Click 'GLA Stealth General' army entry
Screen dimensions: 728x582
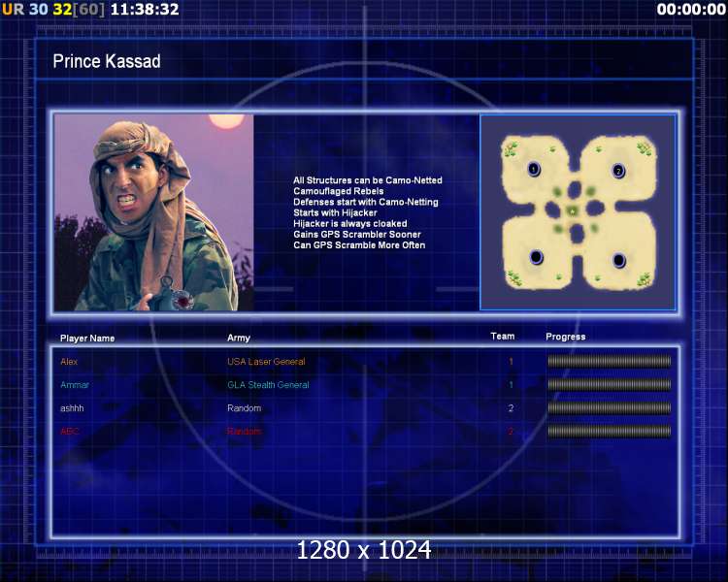click(268, 385)
